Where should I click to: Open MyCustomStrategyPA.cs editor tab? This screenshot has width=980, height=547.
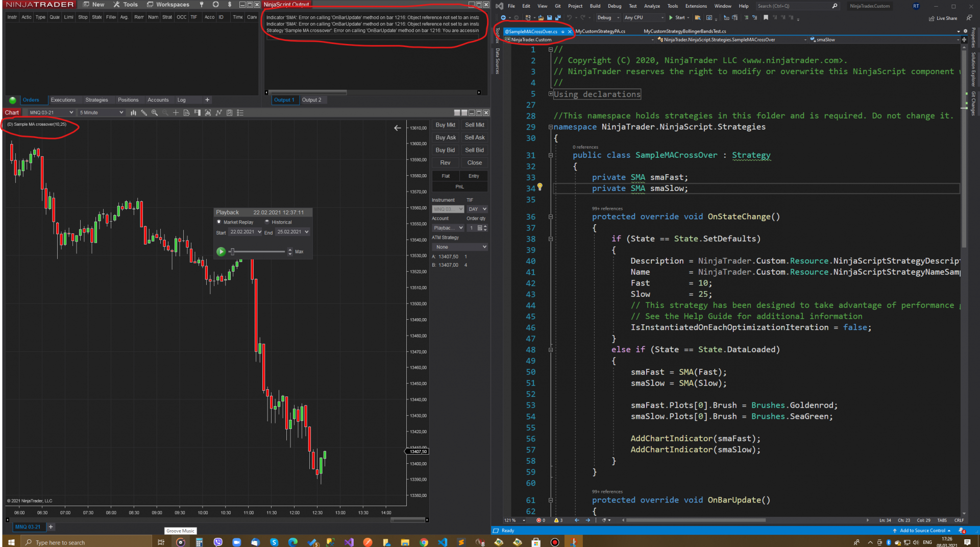(x=600, y=32)
